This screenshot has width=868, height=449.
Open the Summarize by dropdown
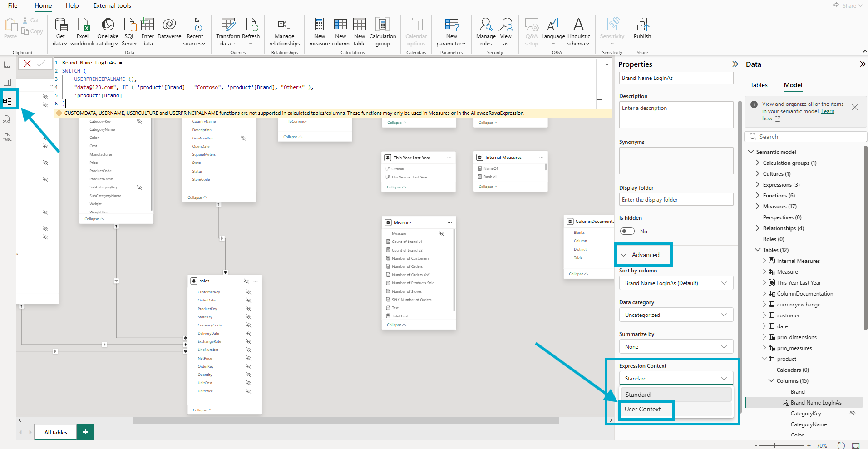(676, 346)
